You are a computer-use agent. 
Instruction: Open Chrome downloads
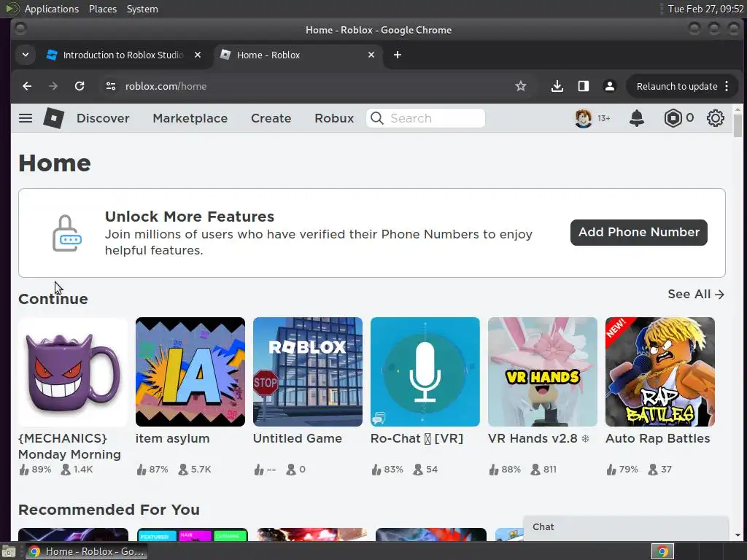557,86
